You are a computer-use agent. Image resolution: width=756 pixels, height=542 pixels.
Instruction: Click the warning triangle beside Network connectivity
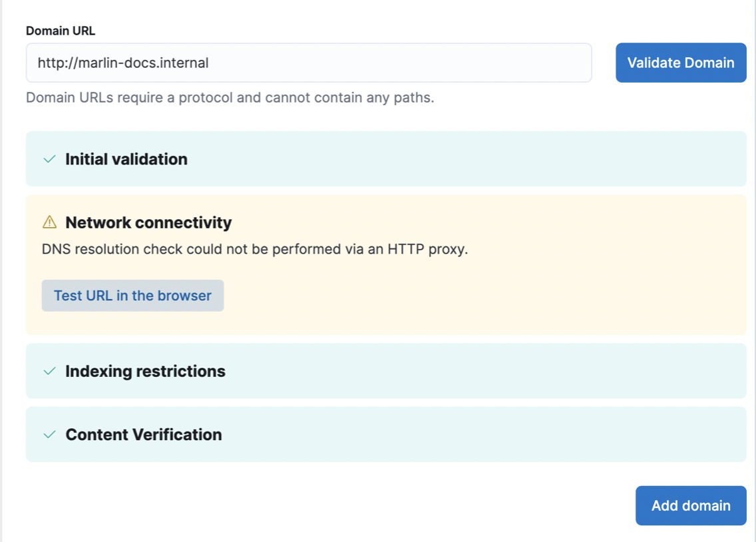49,223
